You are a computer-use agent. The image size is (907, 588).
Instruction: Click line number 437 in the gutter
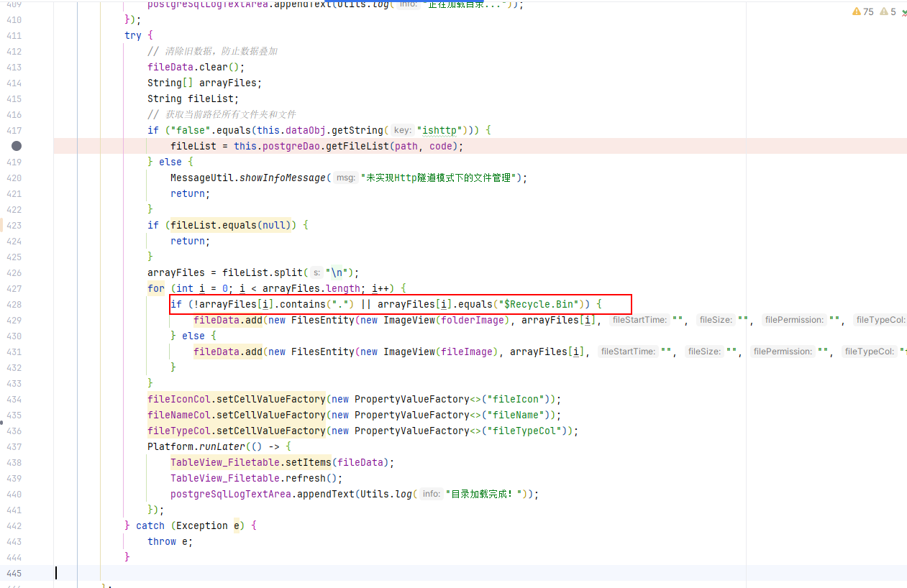tap(14, 446)
